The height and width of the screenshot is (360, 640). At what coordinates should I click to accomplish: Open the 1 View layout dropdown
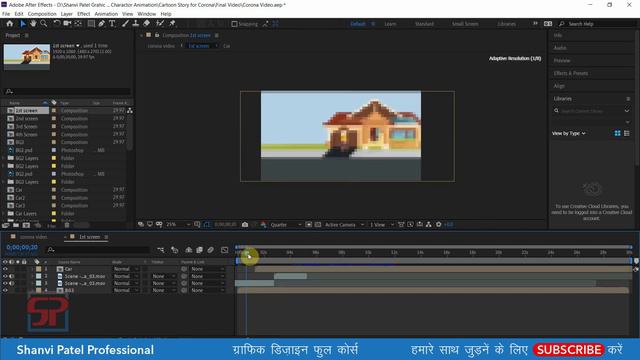pos(382,224)
